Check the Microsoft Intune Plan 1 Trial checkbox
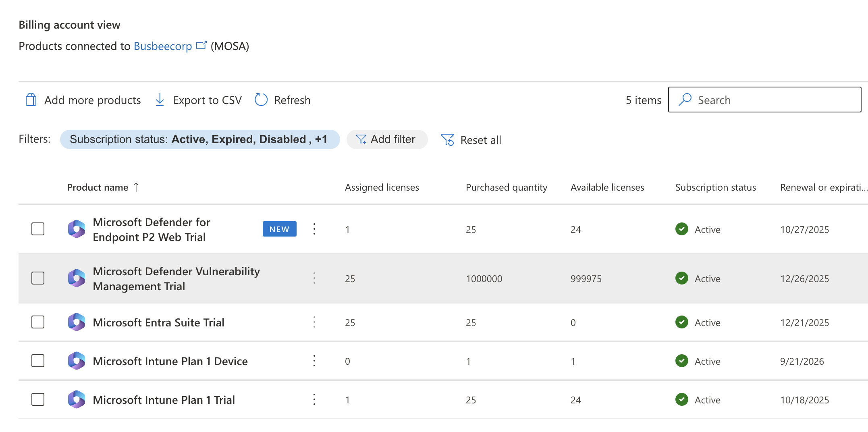 pos(37,399)
